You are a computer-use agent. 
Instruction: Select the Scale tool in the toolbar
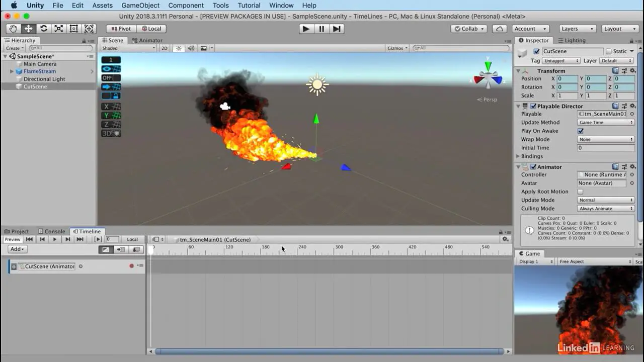[59, 29]
